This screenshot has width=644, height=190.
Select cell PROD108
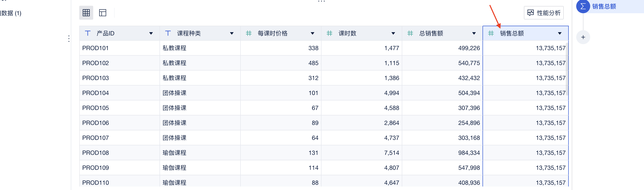click(x=119, y=153)
